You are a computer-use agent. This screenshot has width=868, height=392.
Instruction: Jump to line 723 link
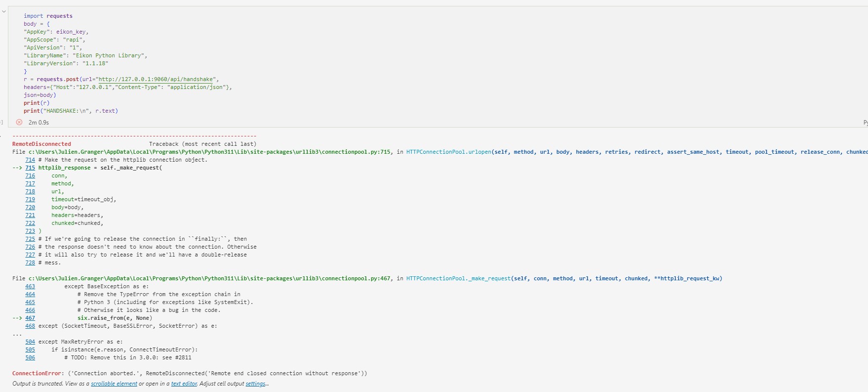tap(30, 231)
